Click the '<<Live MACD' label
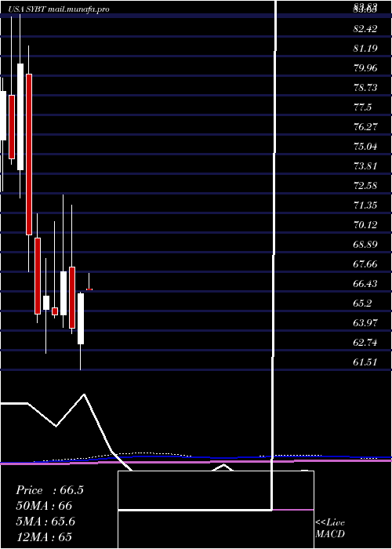 pos(330,528)
